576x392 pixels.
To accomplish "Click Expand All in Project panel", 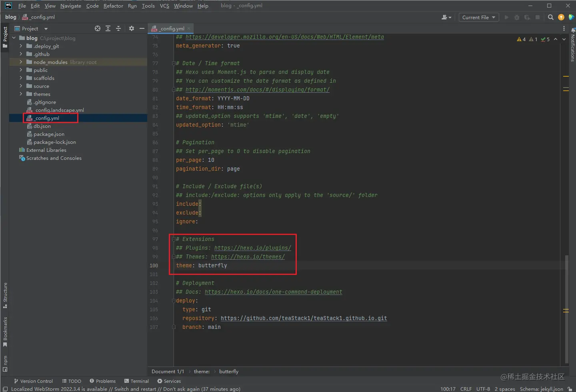I will (x=108, y=28).
